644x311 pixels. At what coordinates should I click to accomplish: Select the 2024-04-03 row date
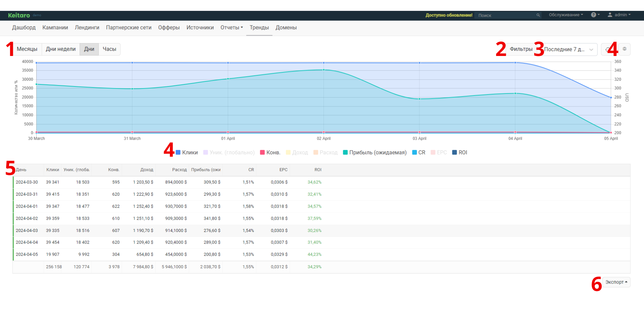(x=27, y=230)
